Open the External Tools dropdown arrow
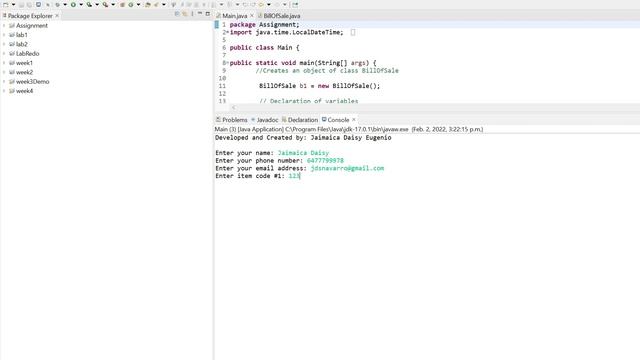 click(113, 4)
